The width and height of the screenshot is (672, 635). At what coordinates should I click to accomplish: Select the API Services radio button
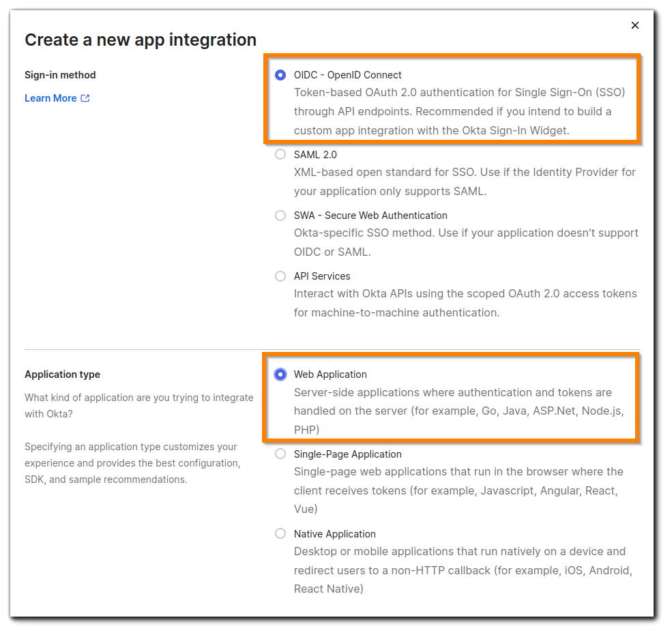[280, 276]
